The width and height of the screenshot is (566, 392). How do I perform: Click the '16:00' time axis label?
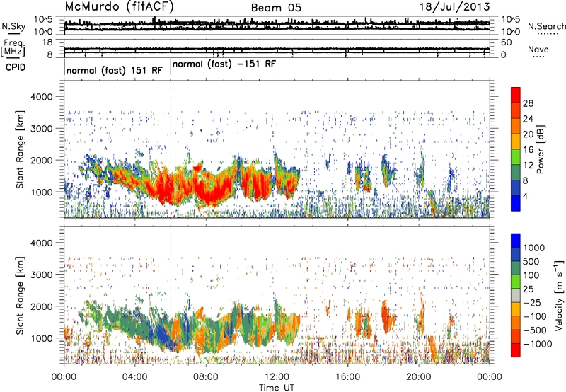(347, 377)
